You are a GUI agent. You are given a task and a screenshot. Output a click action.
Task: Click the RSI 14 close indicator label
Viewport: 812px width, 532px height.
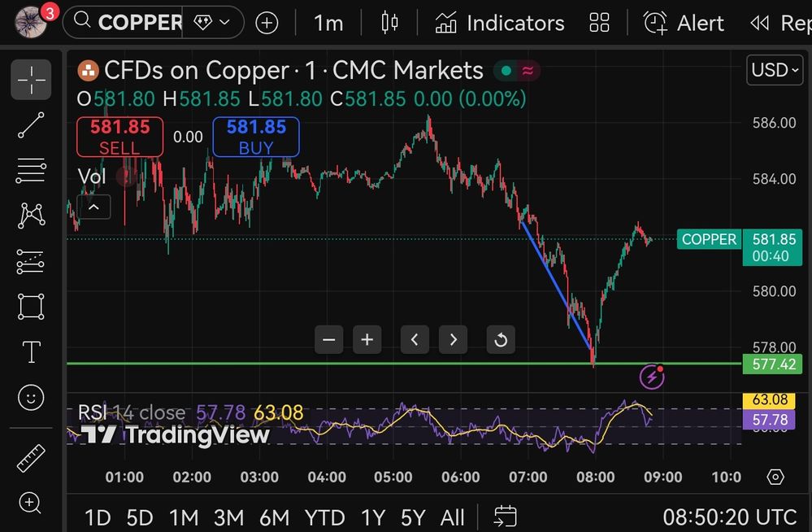tap(132, 412)
